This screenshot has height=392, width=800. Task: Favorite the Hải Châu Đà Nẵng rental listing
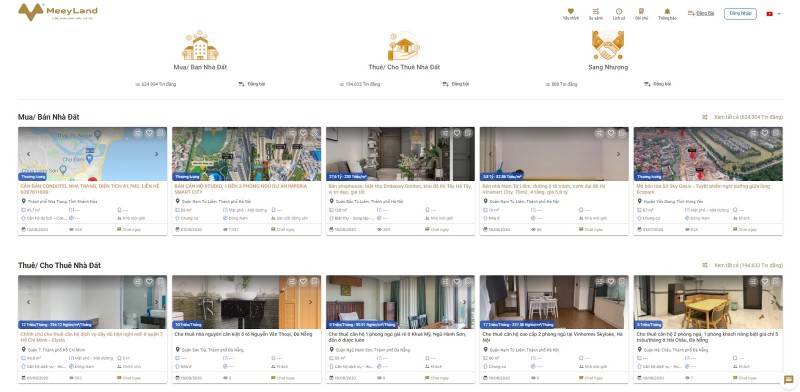tap(764, 281)
